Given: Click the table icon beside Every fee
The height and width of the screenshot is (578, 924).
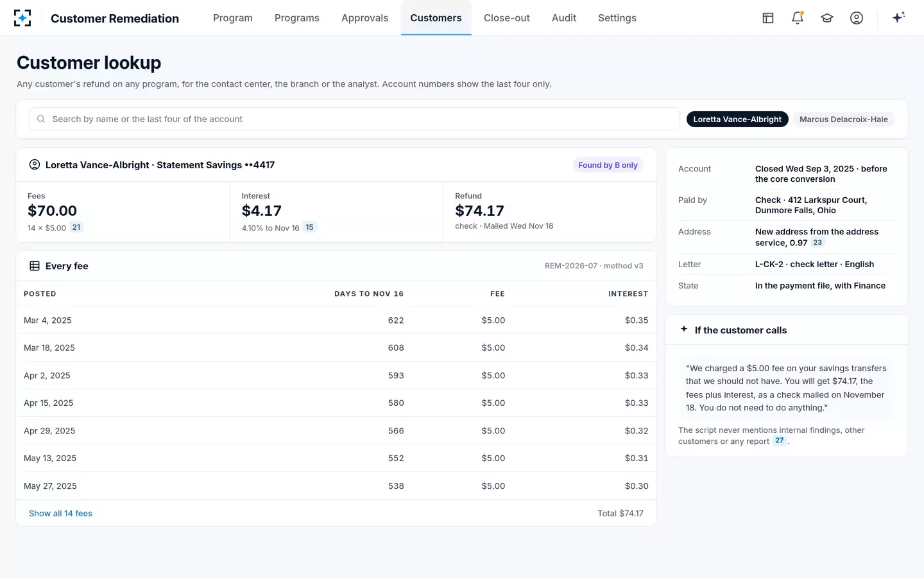Looking at the screenshot, I should (x=35, y=266).
